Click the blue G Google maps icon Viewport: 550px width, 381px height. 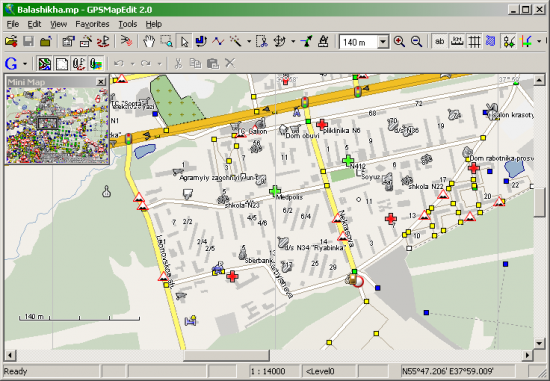tap(11, 64)
